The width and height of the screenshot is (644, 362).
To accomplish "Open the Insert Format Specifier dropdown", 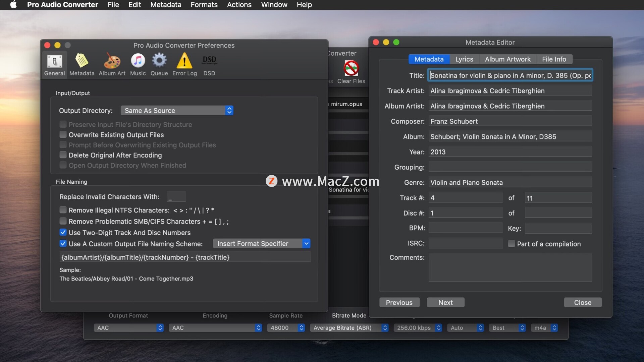I will 262,244.
